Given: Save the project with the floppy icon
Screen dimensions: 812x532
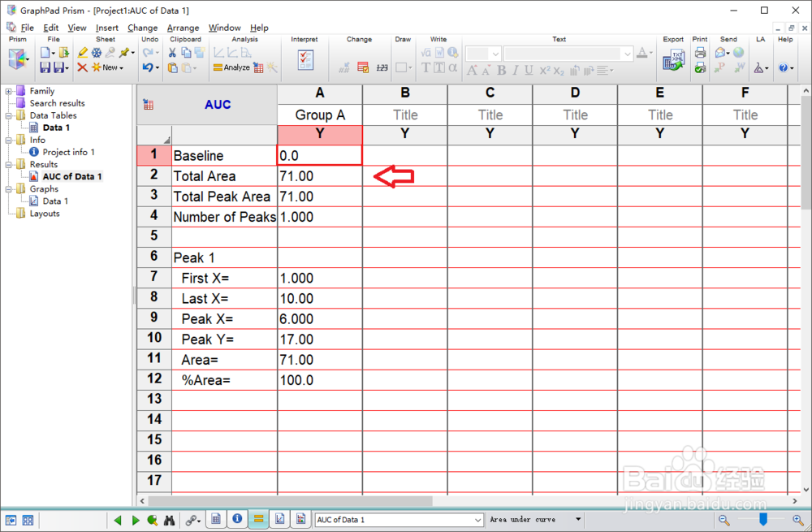Looking at the screenshot, I should (45, 67).
